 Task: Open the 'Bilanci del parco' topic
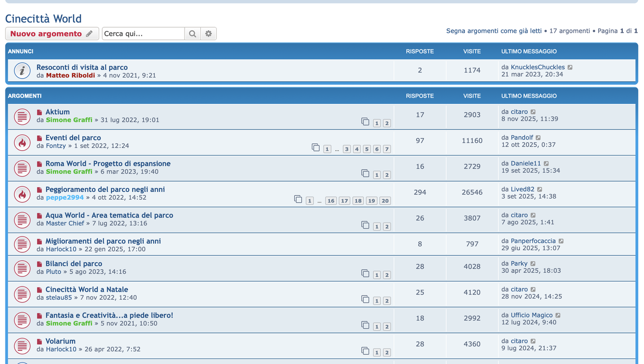pyautogui.click(x=74, y=264)
